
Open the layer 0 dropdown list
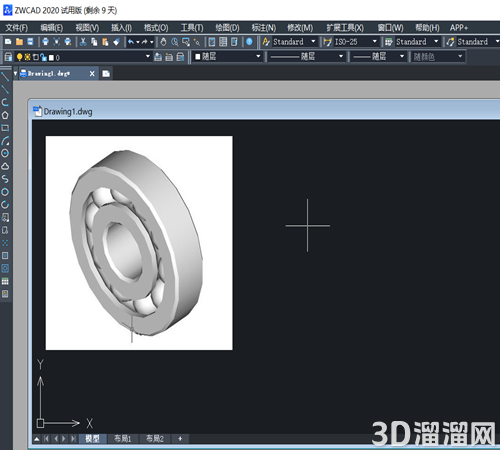coord(148,57)
